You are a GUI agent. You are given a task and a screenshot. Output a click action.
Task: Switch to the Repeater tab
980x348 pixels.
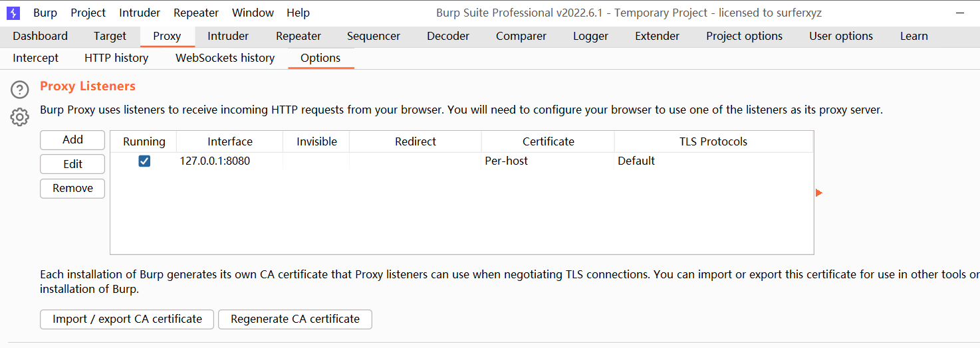coord(299,36)
